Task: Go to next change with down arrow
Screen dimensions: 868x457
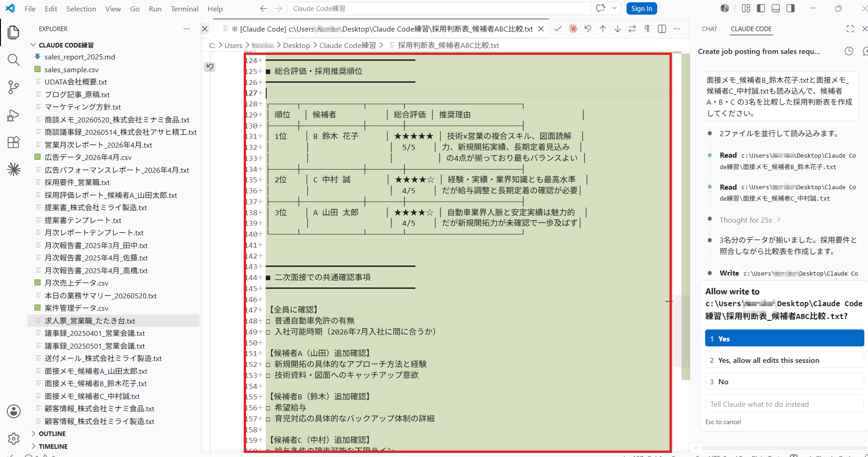Action: (617, 29)
